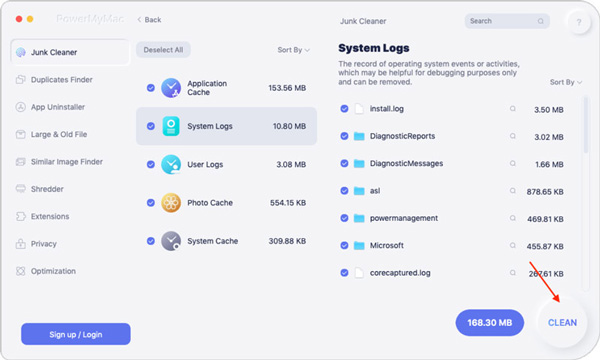Click the DiagnosticMessages folder icon
The height and width of the screenshot is (360, 600).
pos(359,164)
